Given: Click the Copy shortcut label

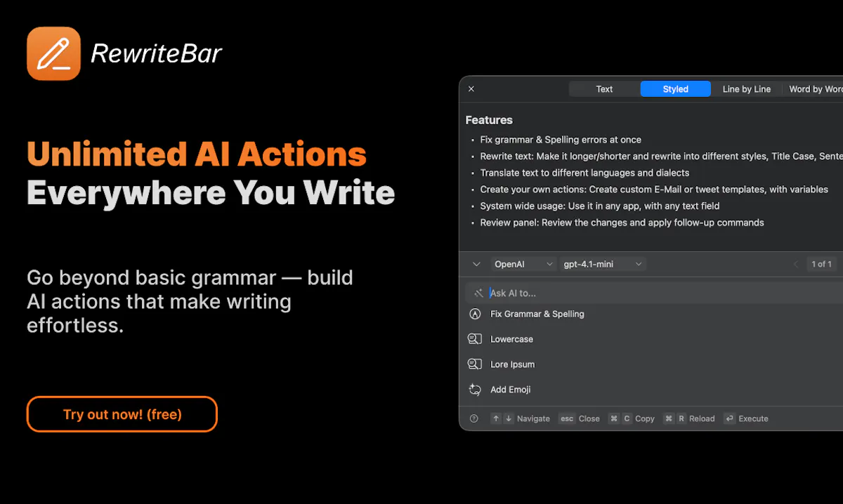Looking at the screenshot, I should click(x=644, y=419).
